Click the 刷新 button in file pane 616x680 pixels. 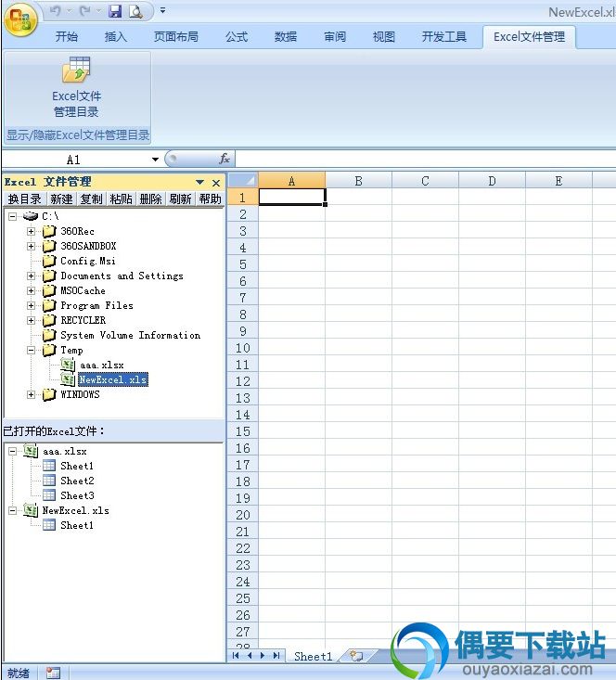coord(181,199)
